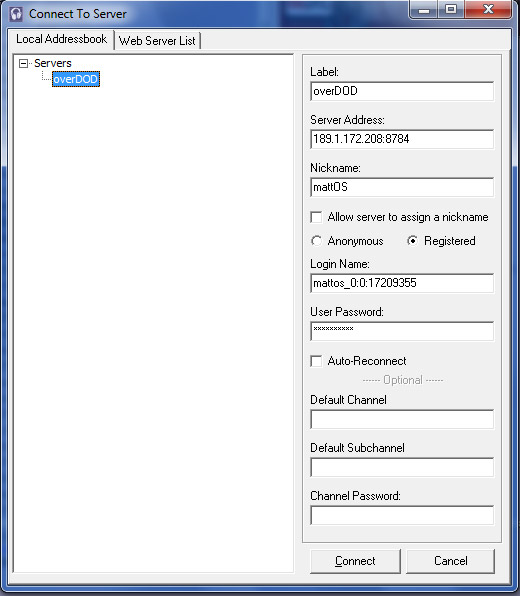Viewport: 520px width, 596px height.
Task: Select the overDOD server entry
Action: [76, 79]
